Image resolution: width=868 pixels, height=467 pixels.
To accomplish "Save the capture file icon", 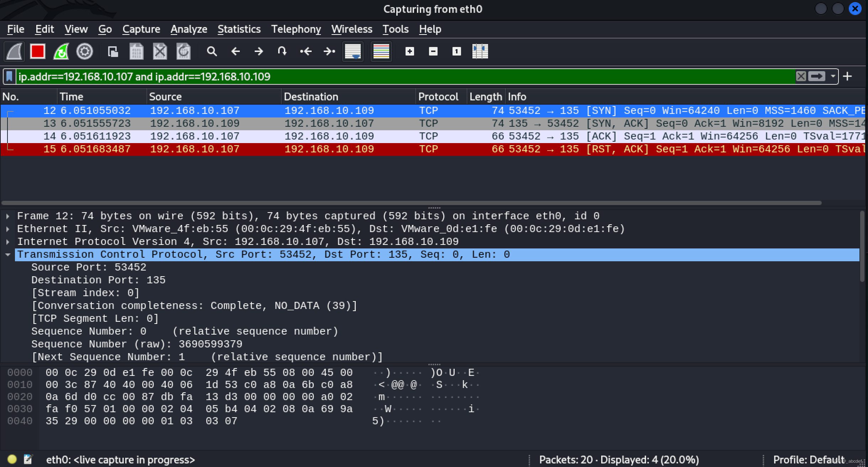I will 136,52.
